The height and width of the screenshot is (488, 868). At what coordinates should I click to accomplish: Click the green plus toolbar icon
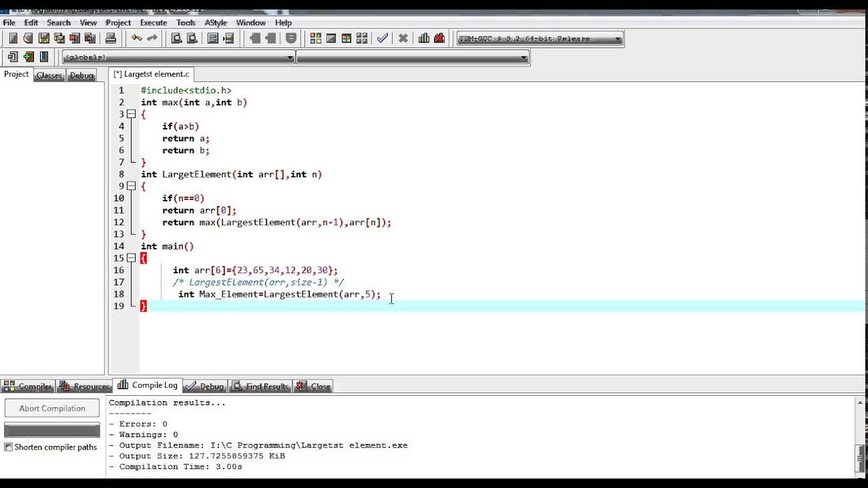(x=28, y=58)
